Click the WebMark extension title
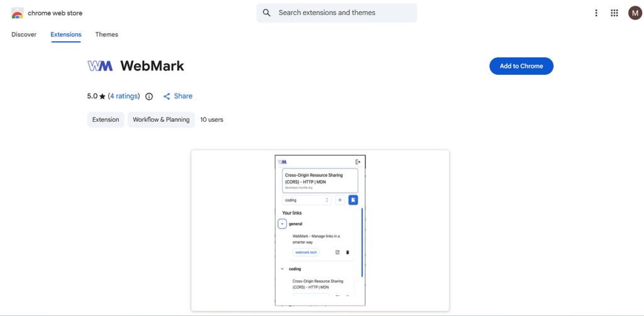The height and width of the screenshot is (316, 644). pyautogui.click(x=152, y=66)
